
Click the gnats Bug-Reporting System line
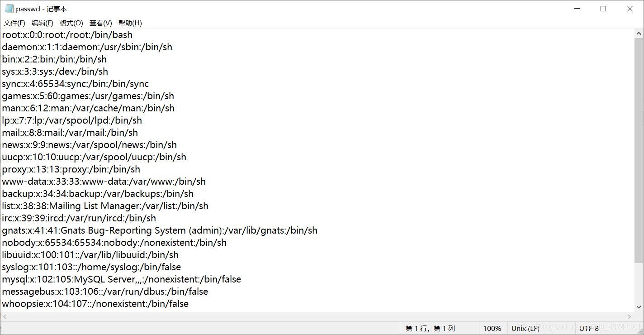160,230
